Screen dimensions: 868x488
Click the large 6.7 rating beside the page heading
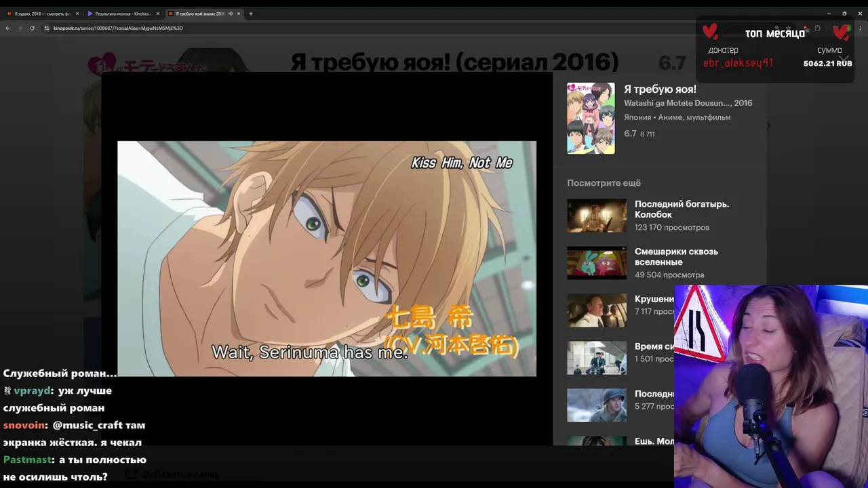pos(672,63)
